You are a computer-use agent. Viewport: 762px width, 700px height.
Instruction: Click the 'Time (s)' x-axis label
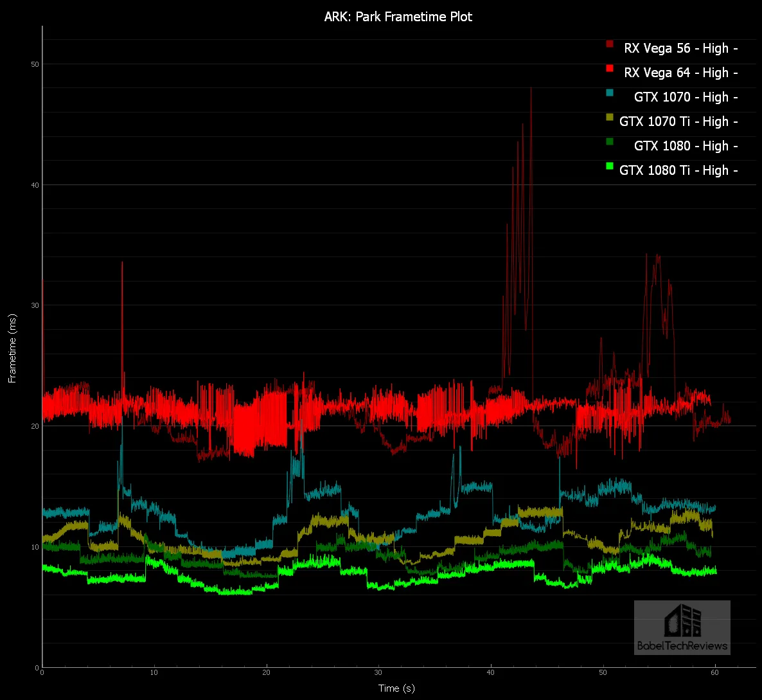(396, 688)
